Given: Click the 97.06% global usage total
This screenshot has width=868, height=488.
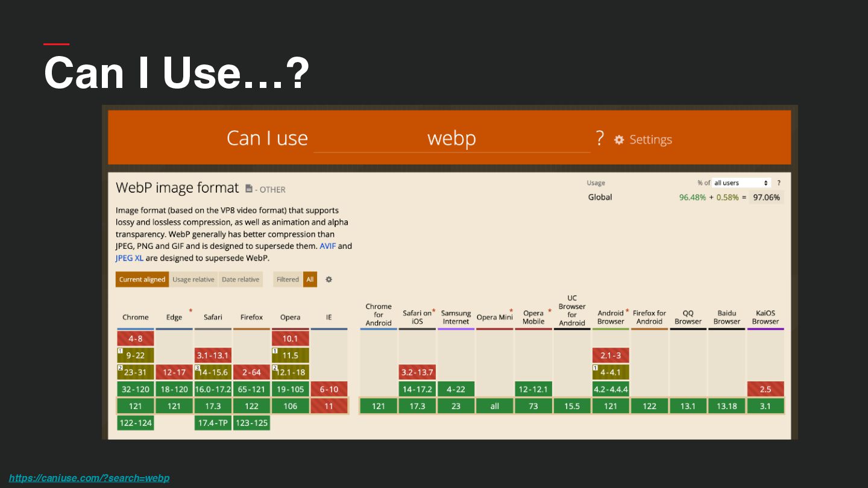Looking at the screenshot, I should pos(766,197).
